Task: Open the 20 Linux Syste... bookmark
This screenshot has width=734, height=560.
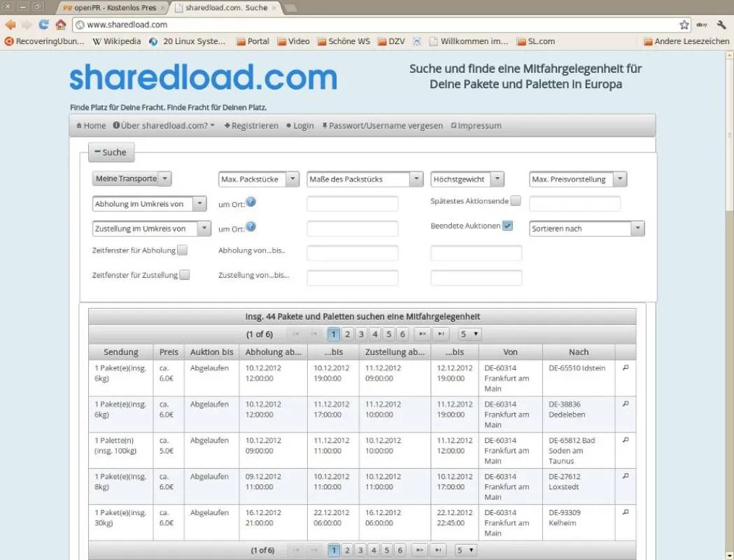Action: tap(188, 41)
